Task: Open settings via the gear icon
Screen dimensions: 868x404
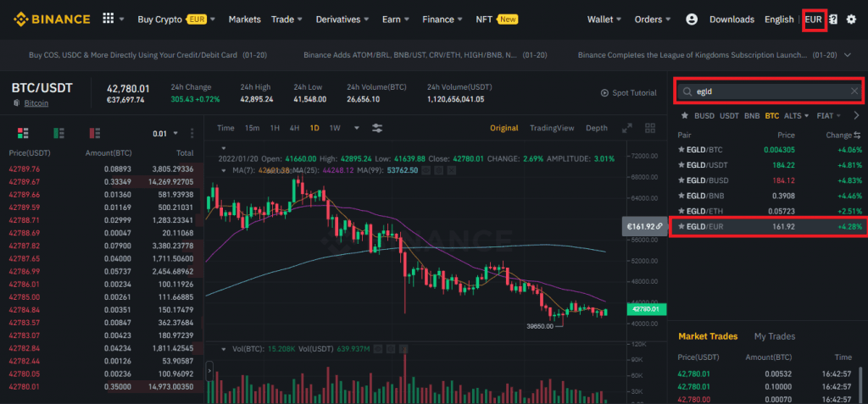Action: [x=851, y=19]
